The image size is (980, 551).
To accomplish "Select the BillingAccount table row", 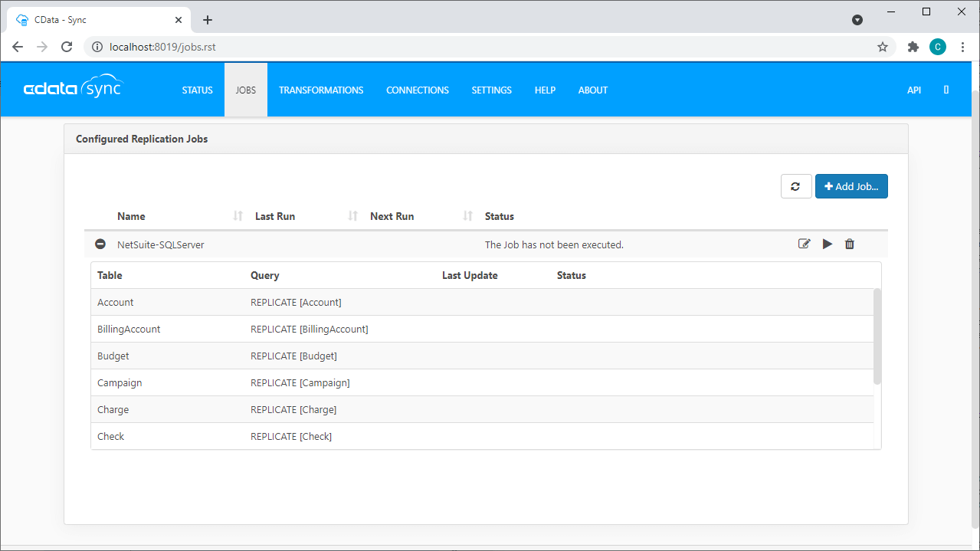I will tap(129, 329).
